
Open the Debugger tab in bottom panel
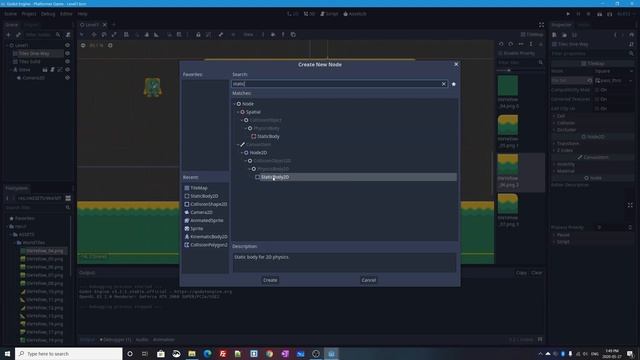[x=116, y=340]
